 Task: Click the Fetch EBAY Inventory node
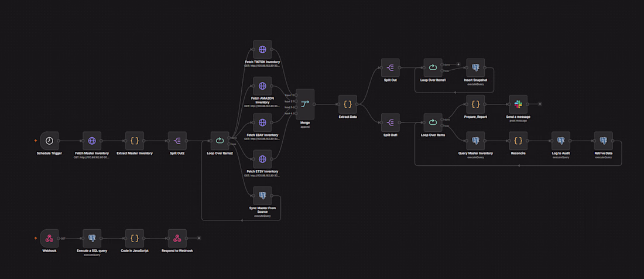(262, 123)
